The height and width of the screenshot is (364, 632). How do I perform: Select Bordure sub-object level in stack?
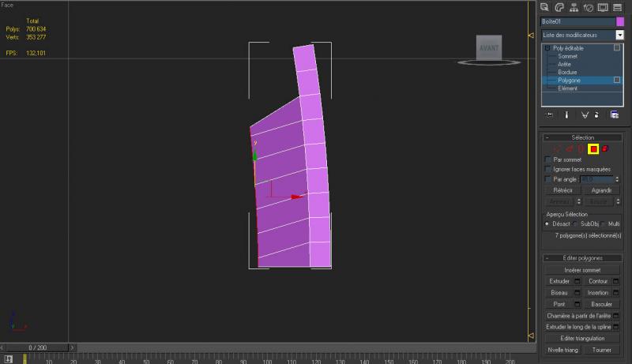568,72
